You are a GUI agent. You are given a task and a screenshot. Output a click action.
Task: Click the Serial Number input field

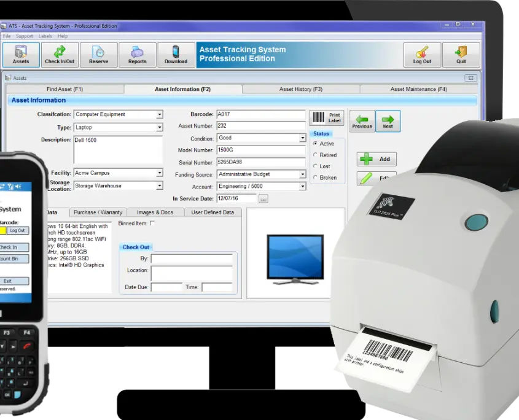pyautogui.click(x=261, y=162)
